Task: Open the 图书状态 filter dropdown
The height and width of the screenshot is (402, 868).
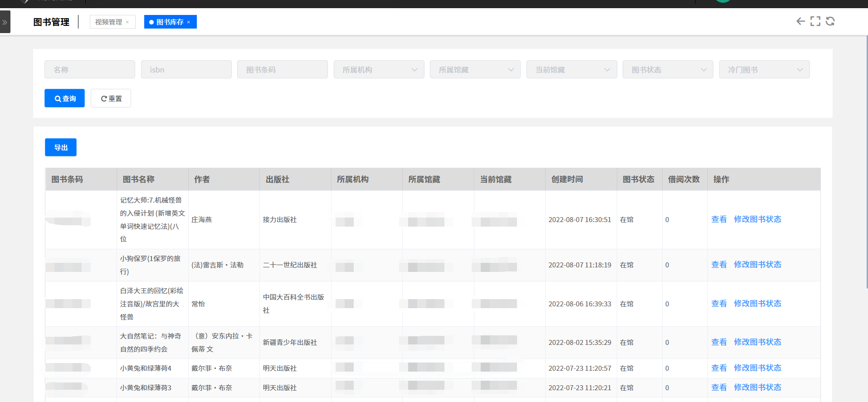Action: (668, 70)
